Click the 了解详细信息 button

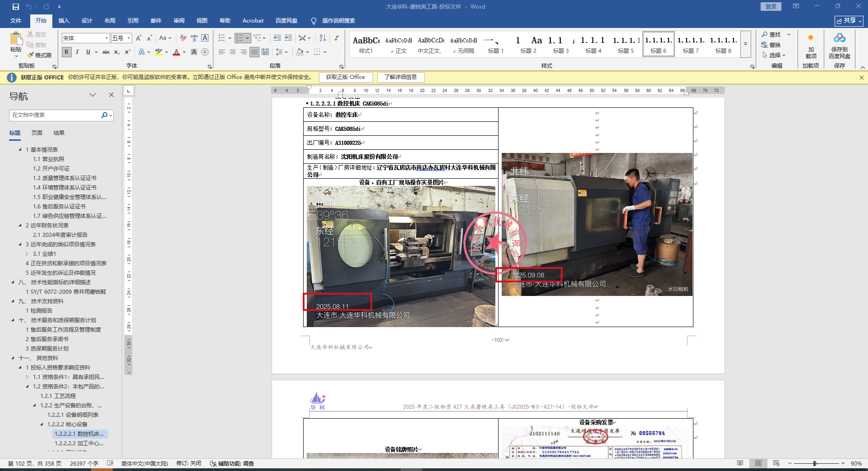[401, 77]
